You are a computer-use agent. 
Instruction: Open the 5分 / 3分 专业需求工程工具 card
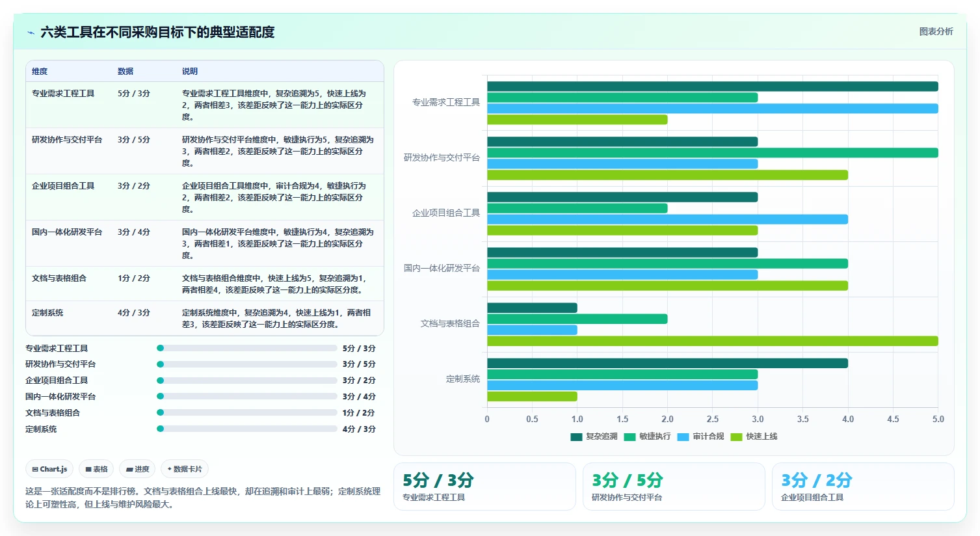[484, 487]
